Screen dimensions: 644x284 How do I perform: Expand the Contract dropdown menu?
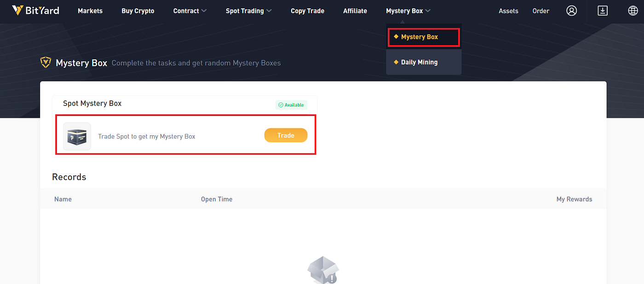coord(190,11)
